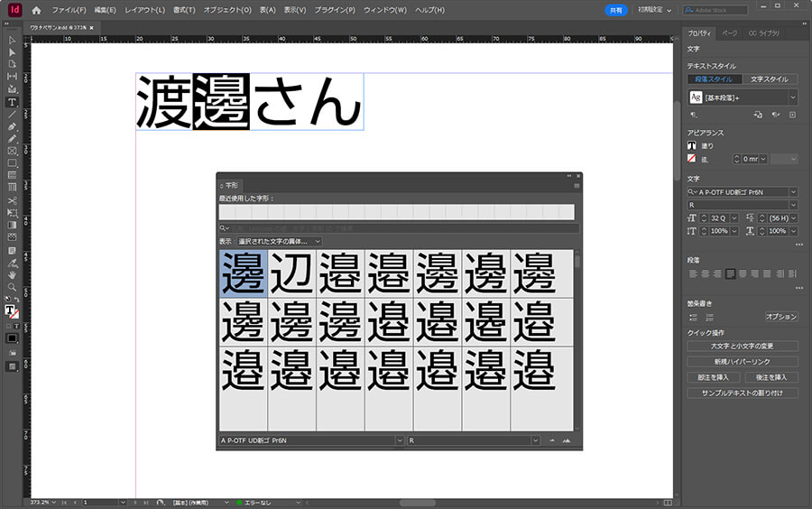Click the 新規ハイパーリンク button
The height and width of the screenshot is (509, 812).
click(x=743, y=361)
